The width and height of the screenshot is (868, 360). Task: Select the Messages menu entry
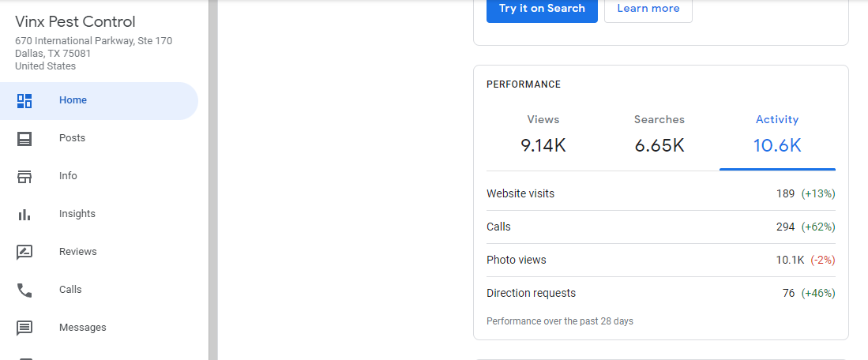(x=82, y=328)
